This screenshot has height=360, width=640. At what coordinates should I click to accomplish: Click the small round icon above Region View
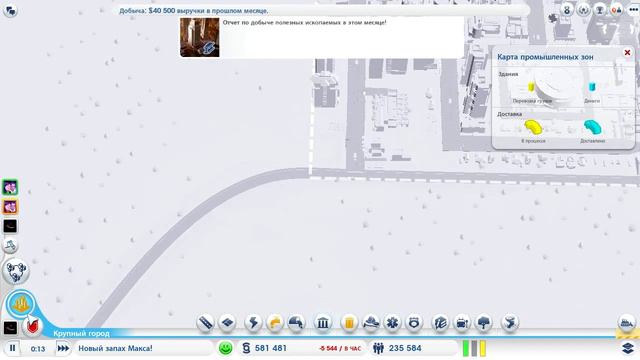tap(10, 246)
